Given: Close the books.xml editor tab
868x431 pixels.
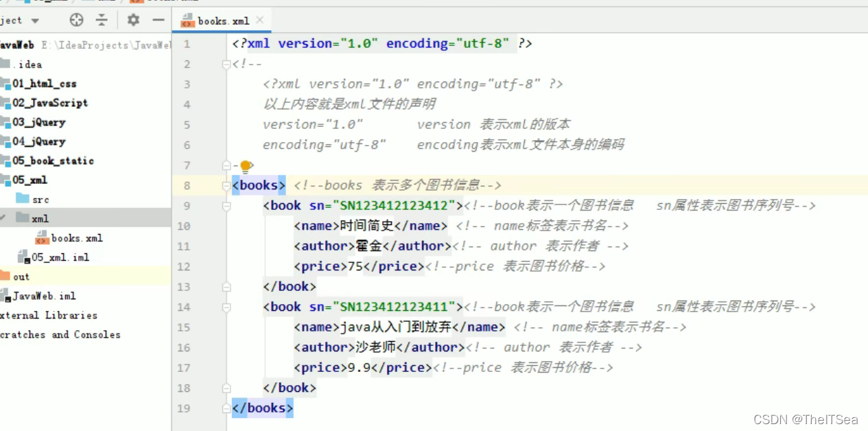Looking at the screenshot, I should pos(259,21).
